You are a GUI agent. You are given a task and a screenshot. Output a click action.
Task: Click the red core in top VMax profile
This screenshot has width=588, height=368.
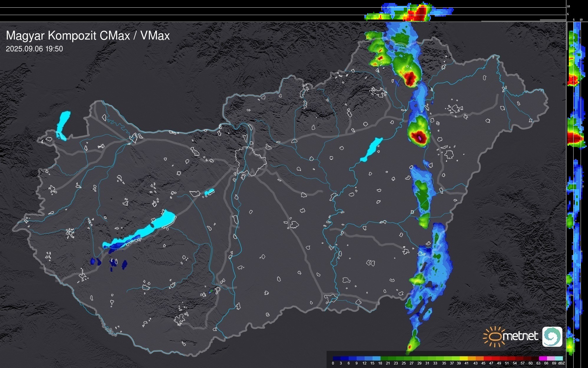pyautogui.click(x=421, y=12)
